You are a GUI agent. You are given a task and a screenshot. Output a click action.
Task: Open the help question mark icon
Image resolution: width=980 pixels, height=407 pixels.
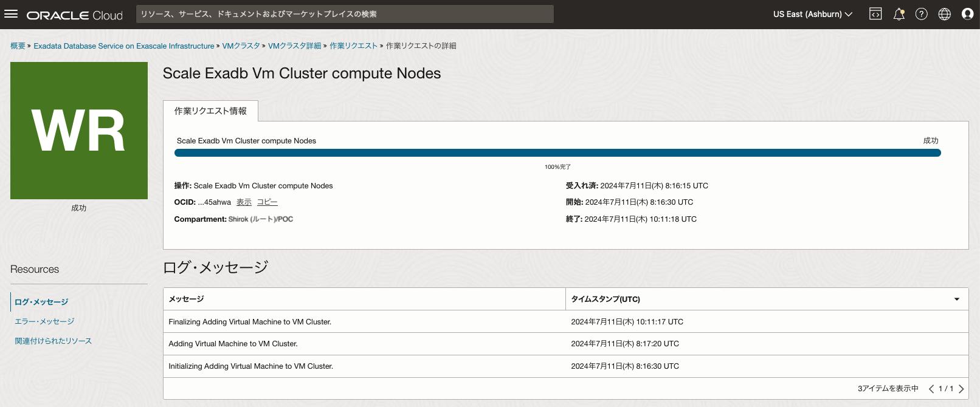922,14
